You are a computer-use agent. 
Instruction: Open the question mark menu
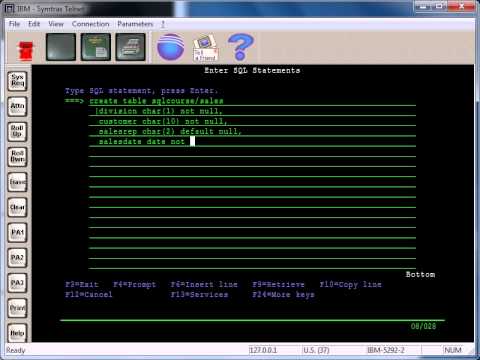click(x=163, y=24)
